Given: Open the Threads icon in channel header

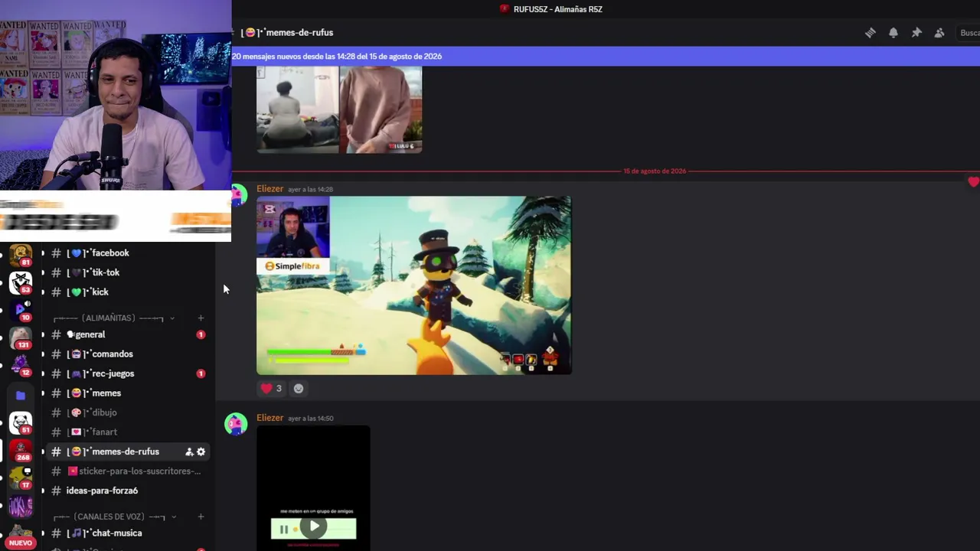Looking at the screenshot, I should point(871,33).
